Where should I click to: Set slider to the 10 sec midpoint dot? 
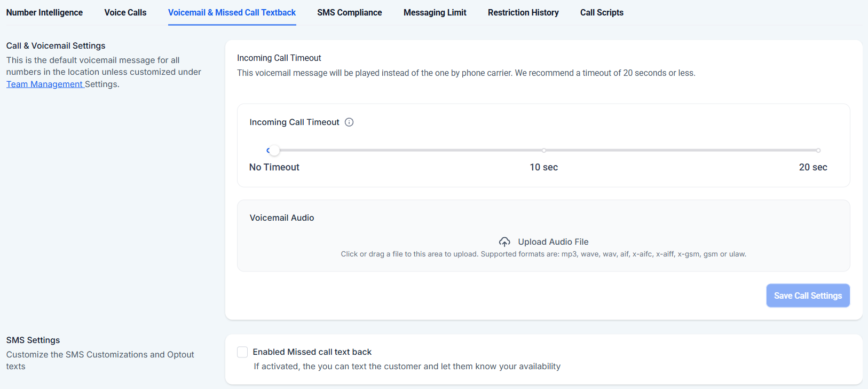pos(544,151)
